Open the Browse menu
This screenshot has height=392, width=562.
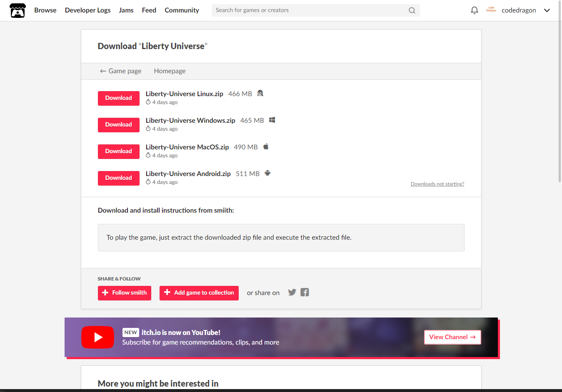click(45, 10)
